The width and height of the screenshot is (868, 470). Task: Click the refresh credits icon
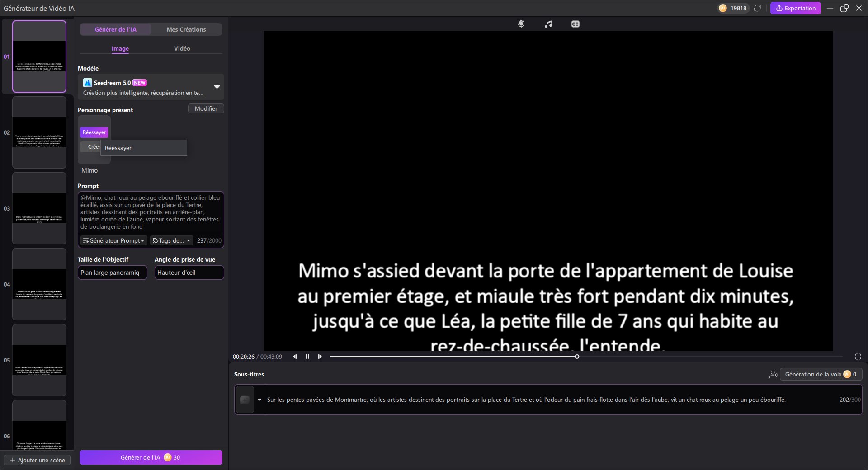point(757,8)
